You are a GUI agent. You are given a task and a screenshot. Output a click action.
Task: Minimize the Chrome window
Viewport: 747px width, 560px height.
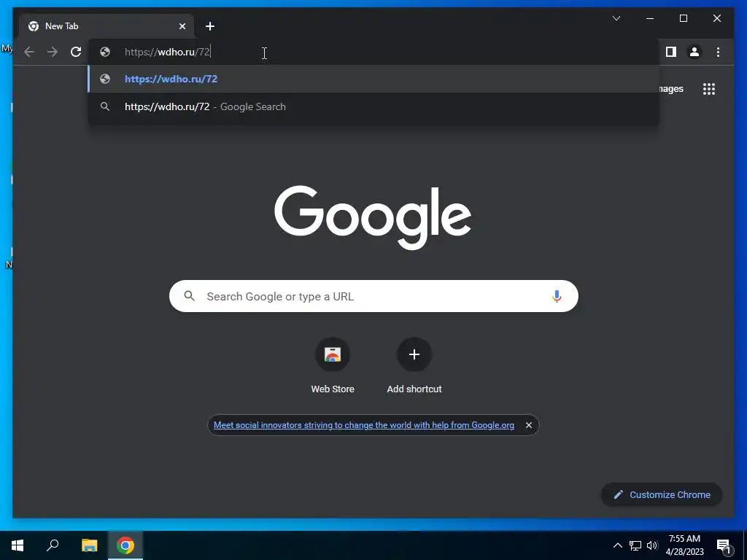tap(650, 18)
